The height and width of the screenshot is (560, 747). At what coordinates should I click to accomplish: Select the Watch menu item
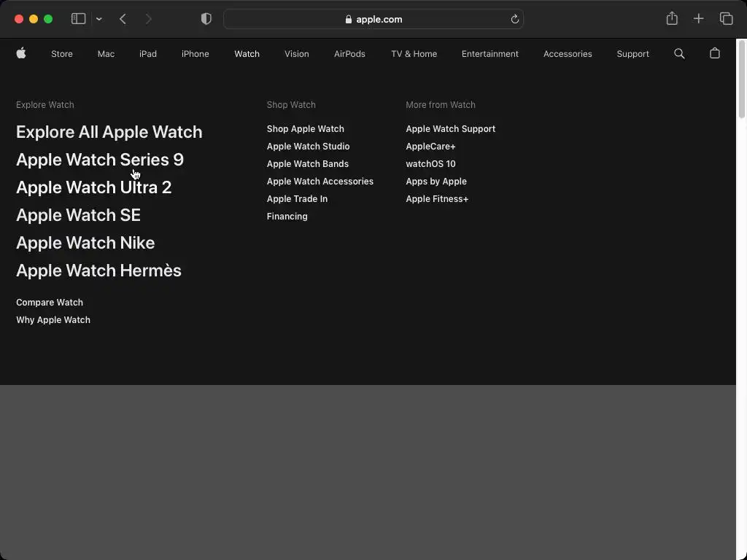[x=247, y=54]
